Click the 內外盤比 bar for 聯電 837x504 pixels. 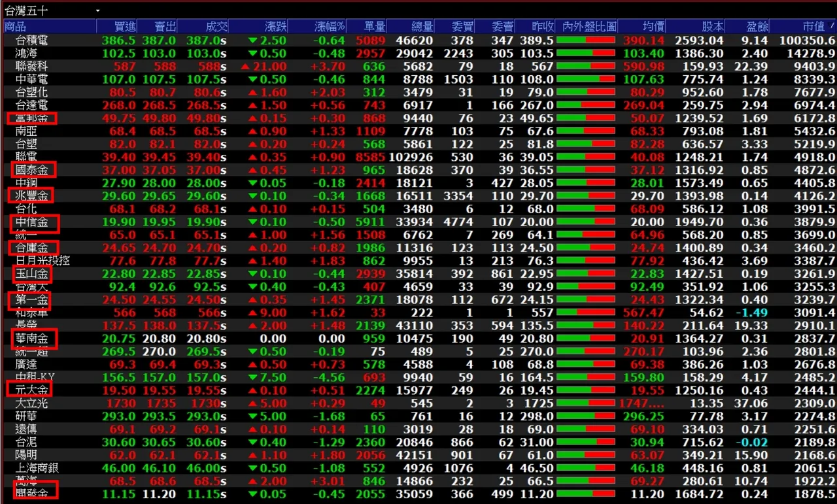[x=586, y=157]
